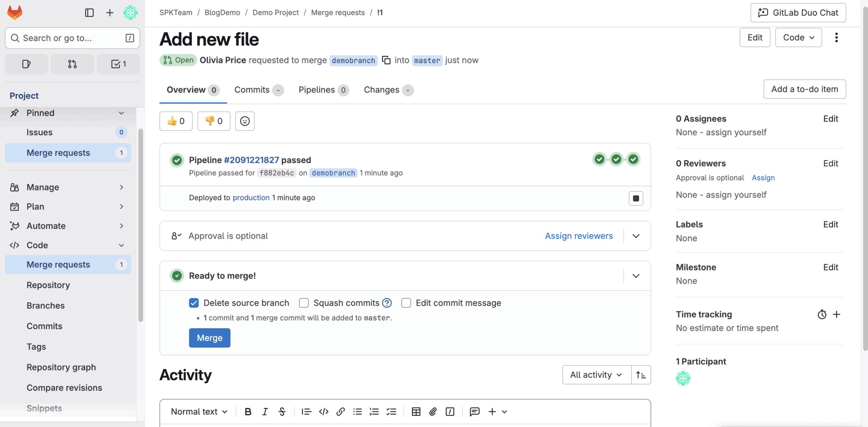Open the All activity filter dropdown

tap(596, 375)
